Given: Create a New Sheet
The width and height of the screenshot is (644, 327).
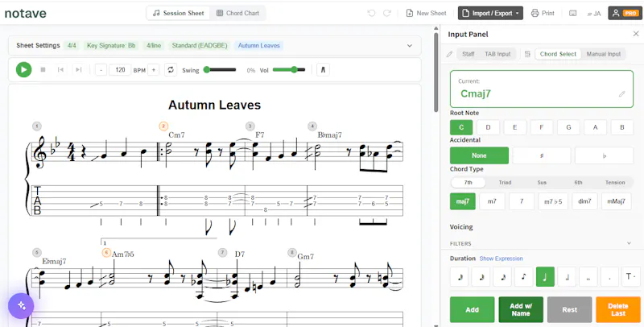Looking at the screenshot, I should (x=426, y=13).
